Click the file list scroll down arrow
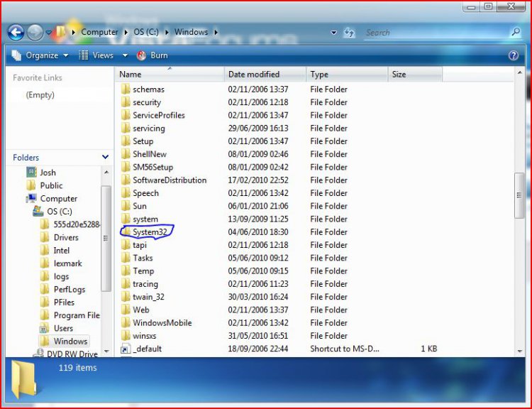532x409 pixels. [x=519, y=351]
